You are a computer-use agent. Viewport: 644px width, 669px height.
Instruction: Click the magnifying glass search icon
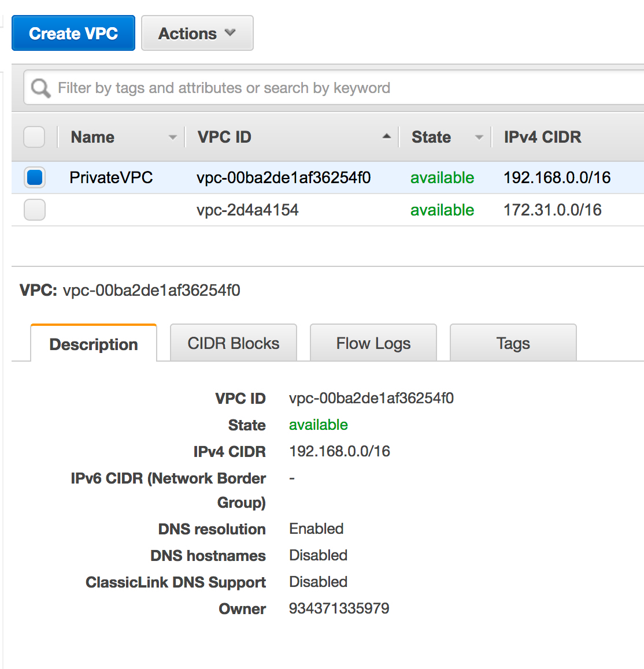(39, 87)
